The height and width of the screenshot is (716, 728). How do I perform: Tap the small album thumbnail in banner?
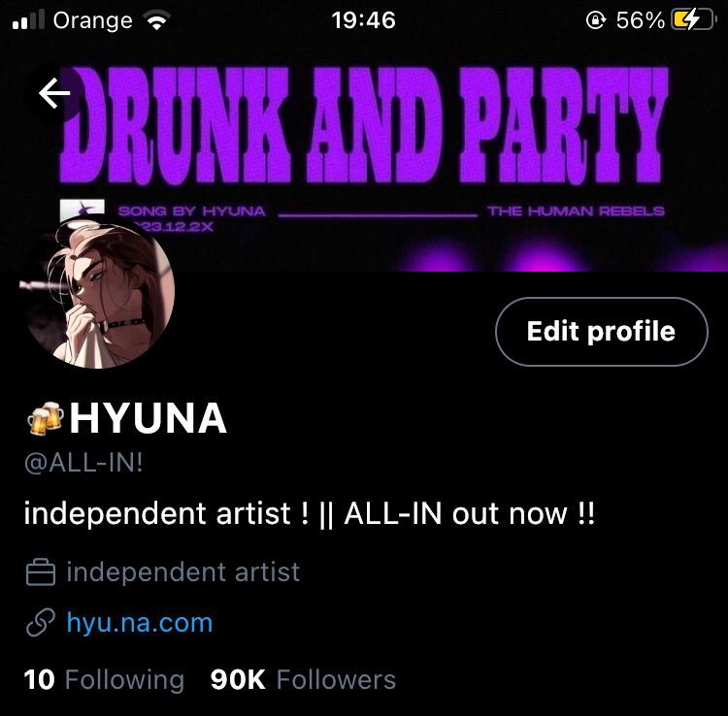point(83,208)
